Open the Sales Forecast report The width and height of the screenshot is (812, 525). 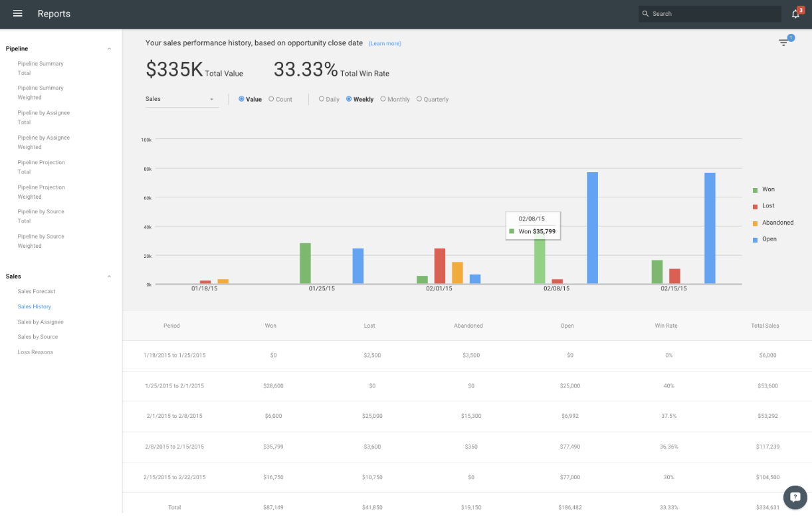pyautogui.click(x=37, y=291)
